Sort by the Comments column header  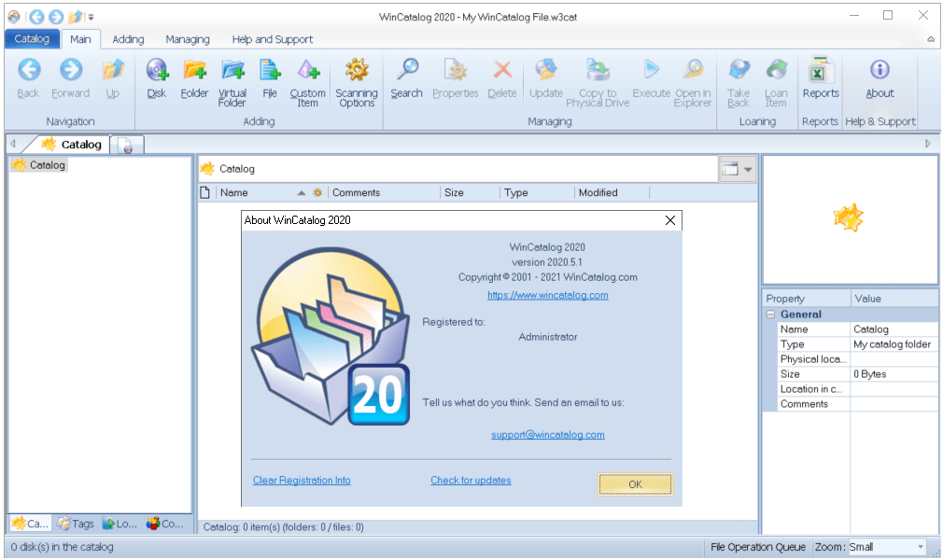coord(384,192)
